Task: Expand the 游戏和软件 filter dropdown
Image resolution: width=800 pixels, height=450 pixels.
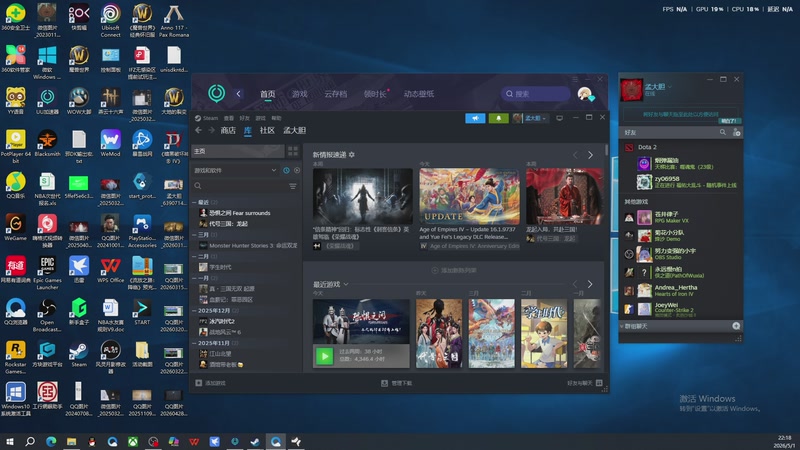Action: coord(273,170)
